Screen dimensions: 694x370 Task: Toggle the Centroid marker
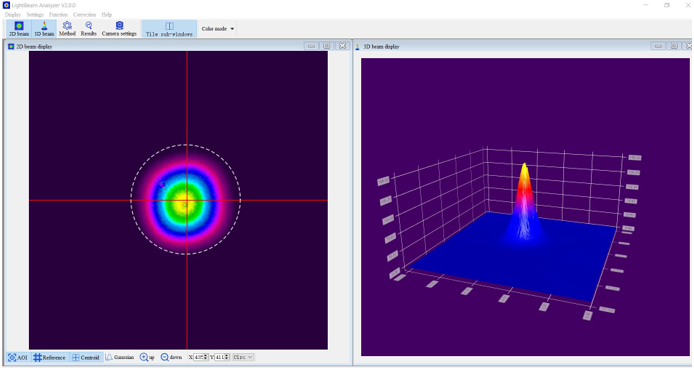86,357
